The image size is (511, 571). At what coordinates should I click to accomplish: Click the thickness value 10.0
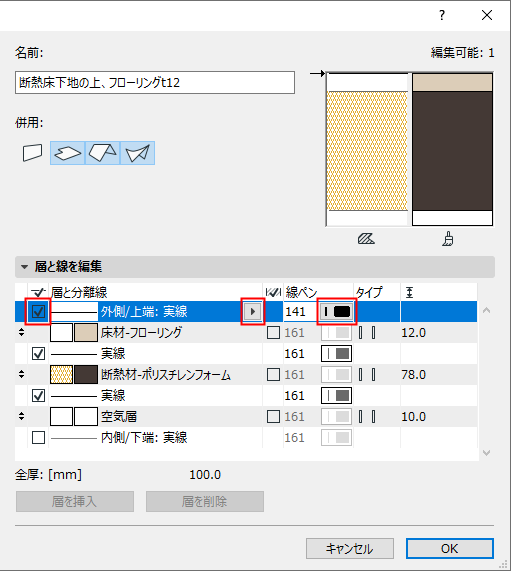[x=413, y=416]
